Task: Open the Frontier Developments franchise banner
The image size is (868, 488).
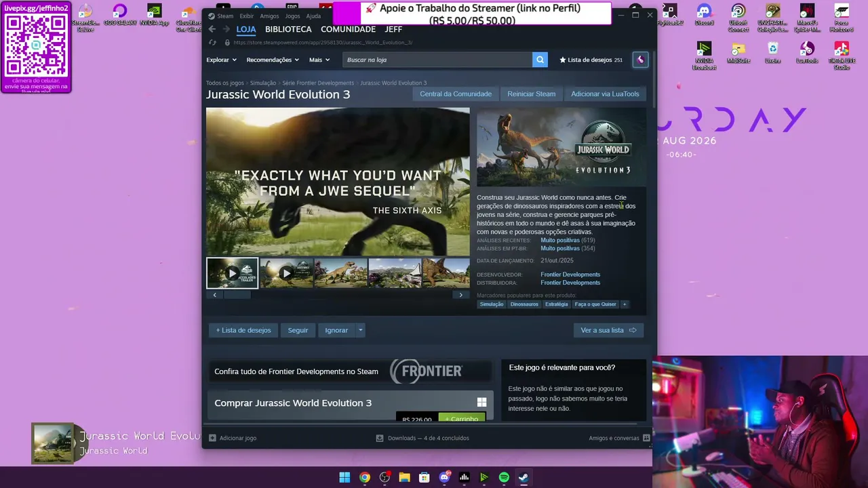Action: [x=351, y=371]
